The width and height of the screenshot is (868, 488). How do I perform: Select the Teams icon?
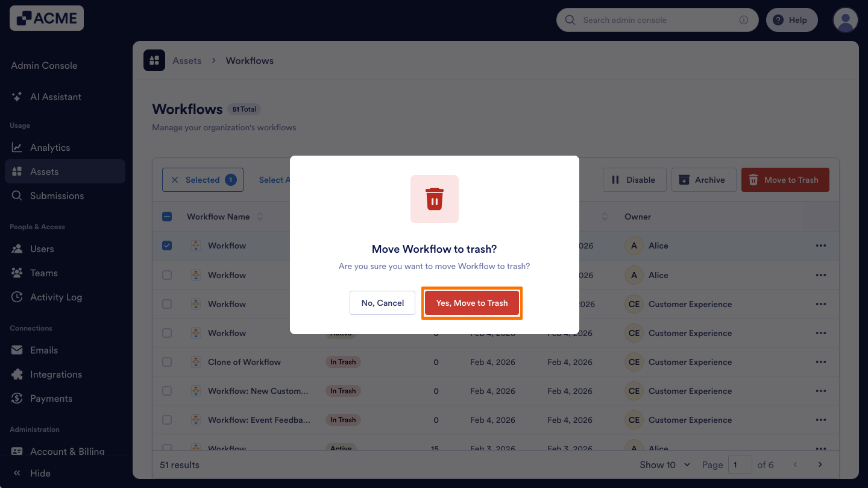[19, 273]
